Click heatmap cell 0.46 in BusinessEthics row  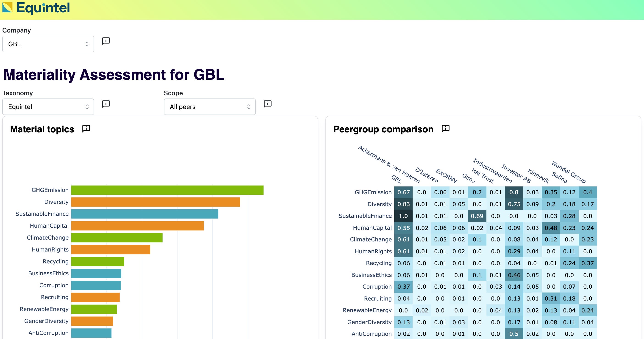pos(514,275)
